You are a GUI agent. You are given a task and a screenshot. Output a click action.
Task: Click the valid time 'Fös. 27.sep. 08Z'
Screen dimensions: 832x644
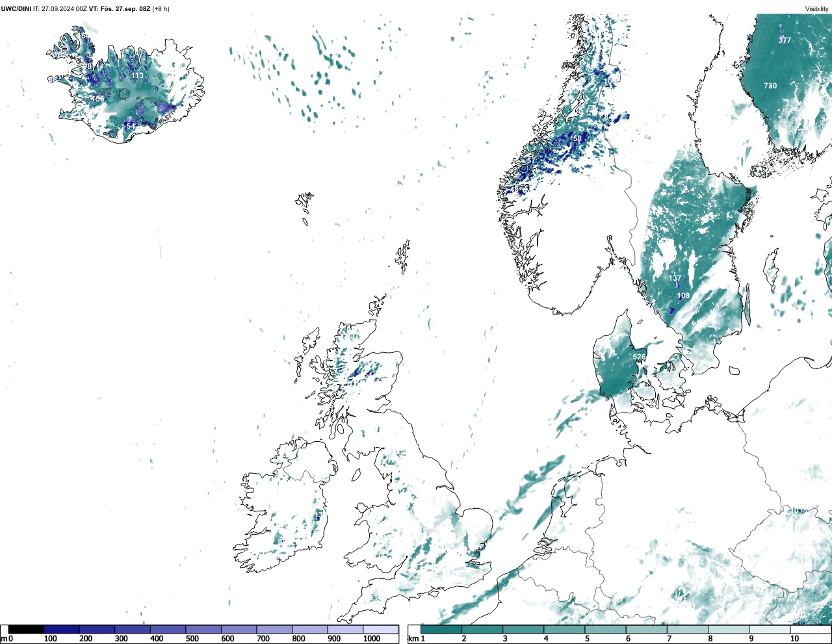pyautogui.click(x=125, y=9)
